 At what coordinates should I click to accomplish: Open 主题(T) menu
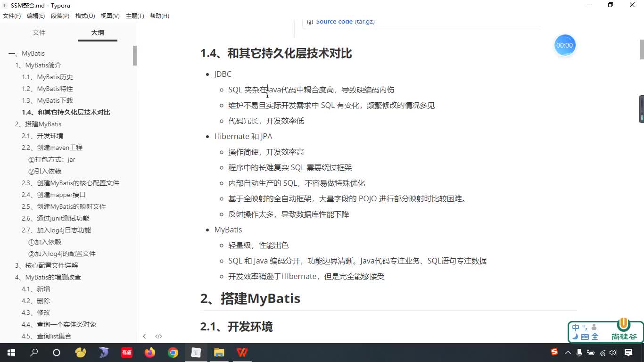(135, 16)
